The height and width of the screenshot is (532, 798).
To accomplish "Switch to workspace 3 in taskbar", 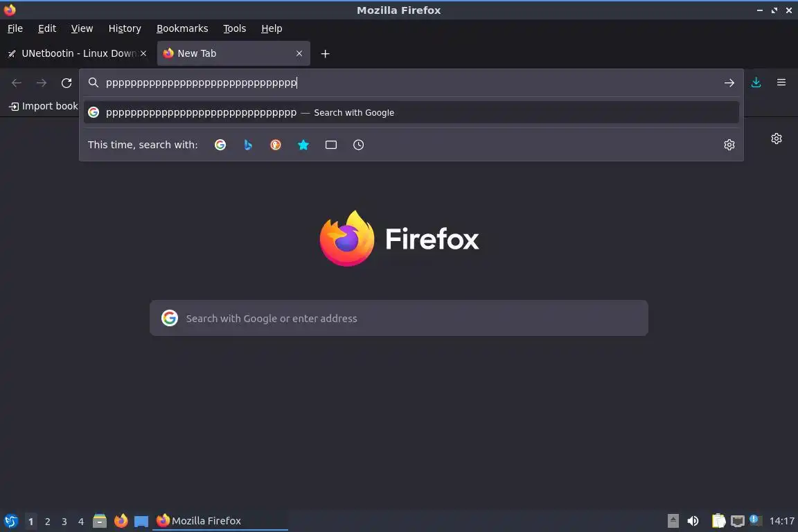I will pos(64,522).
